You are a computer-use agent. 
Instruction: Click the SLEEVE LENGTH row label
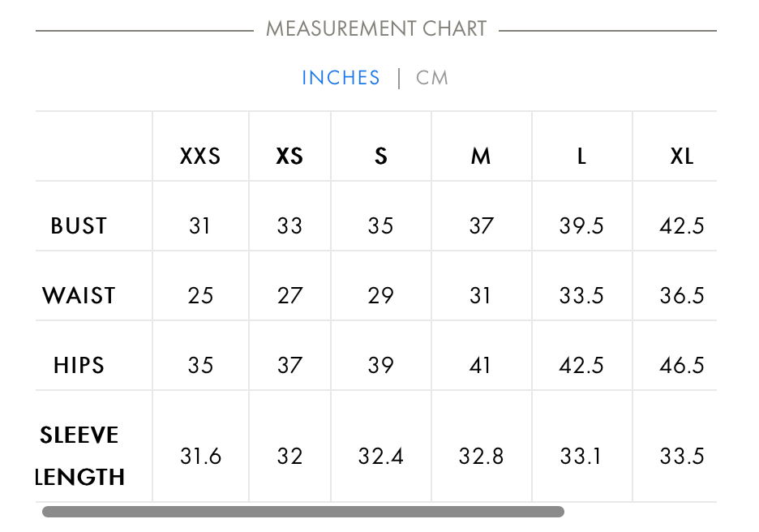coord(79,456)
